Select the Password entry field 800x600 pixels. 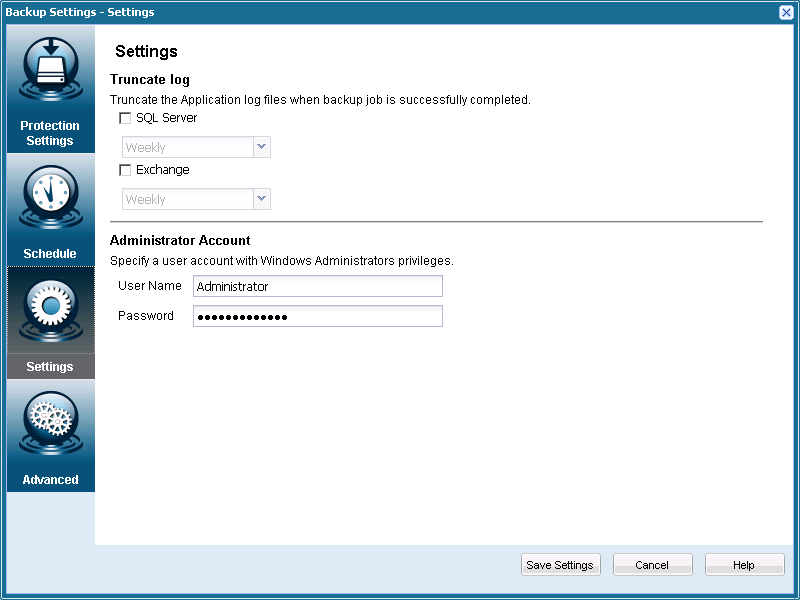[317, 315]
